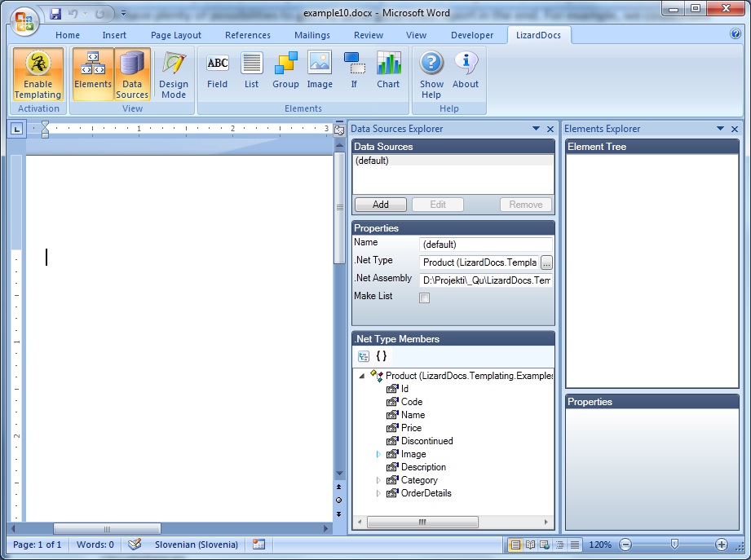This screenshot has height=560, width=751.
Task: Open Customize Quick Access Toolbar dropdown
Action: 124,13
